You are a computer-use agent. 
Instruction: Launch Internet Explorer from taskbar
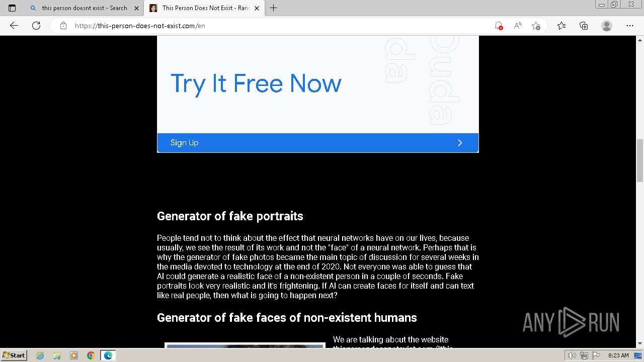click(40, 355)
